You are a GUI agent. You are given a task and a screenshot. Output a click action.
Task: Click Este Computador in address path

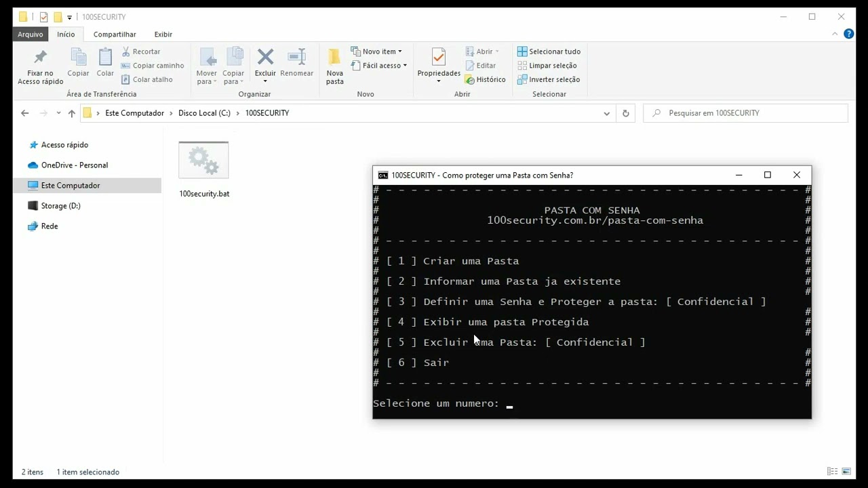(134, 113)
